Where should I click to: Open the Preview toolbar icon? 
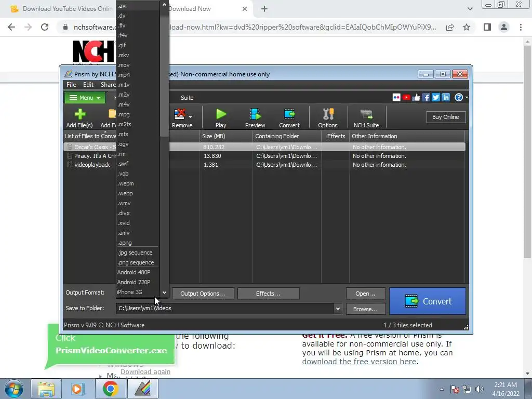[255, 114]
